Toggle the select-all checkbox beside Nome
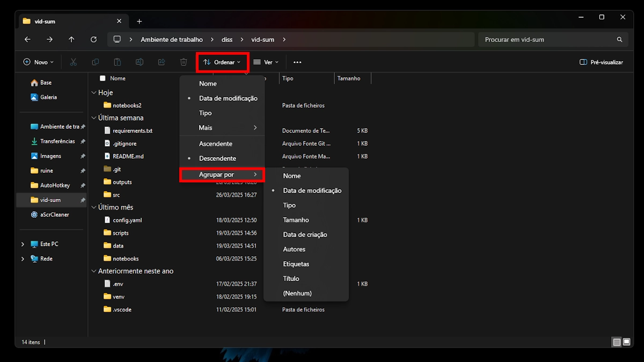This screenshot has height=362, width=644. [x=103, y=78]
